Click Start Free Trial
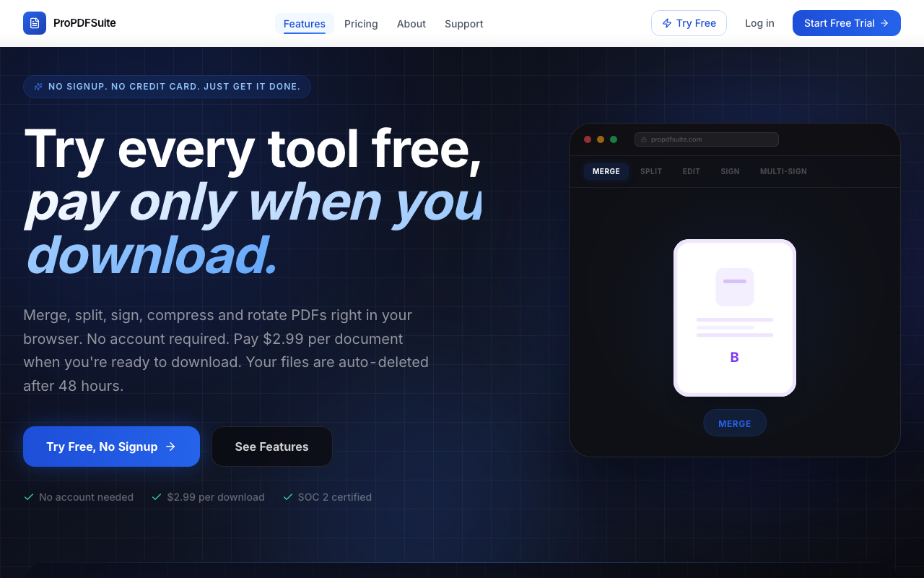Image resolution: width=924 pixels, height=578 pixels. (x=846, y=23)
